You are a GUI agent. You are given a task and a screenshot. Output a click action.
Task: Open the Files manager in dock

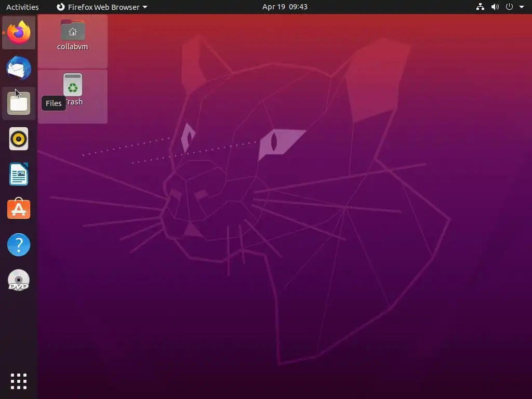click(19, 103)
